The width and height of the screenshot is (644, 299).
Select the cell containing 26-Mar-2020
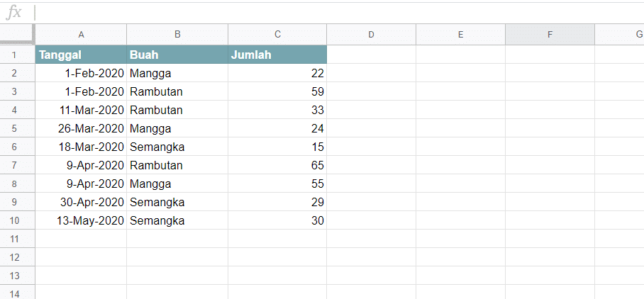pos(81,128)
